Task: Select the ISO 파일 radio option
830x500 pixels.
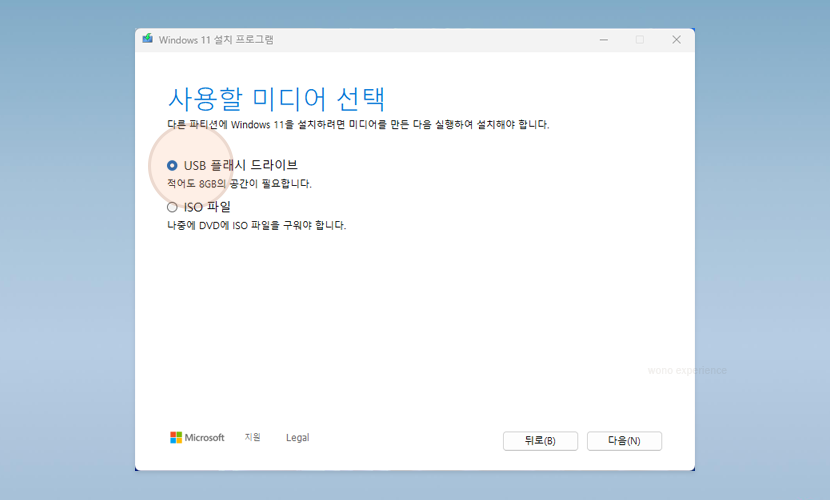Action: click(172, 207)
